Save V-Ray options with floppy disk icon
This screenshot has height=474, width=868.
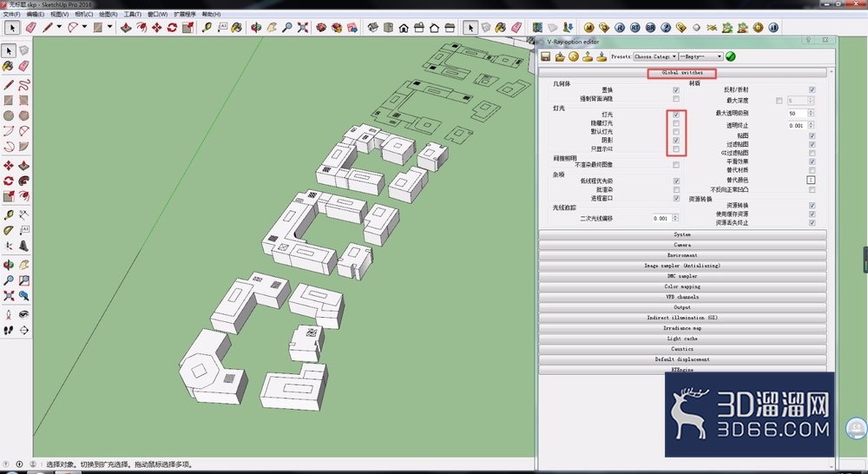coord(545,56)
